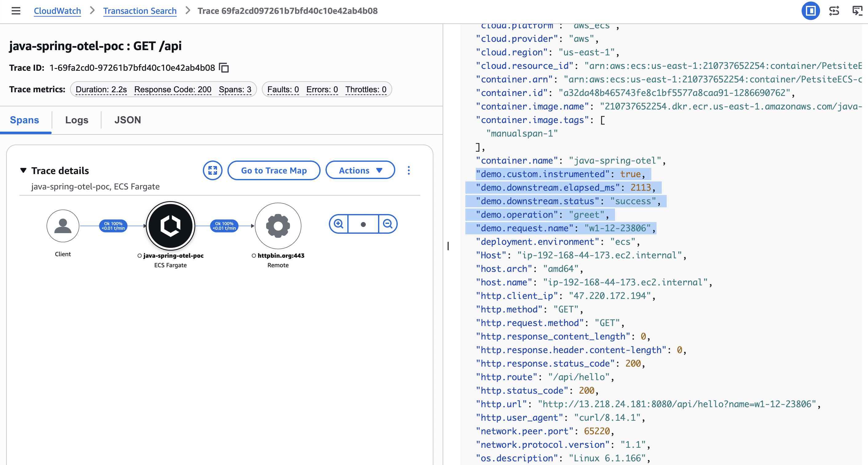
Task: Switch to the Spans tab
Action: [25, 120]
